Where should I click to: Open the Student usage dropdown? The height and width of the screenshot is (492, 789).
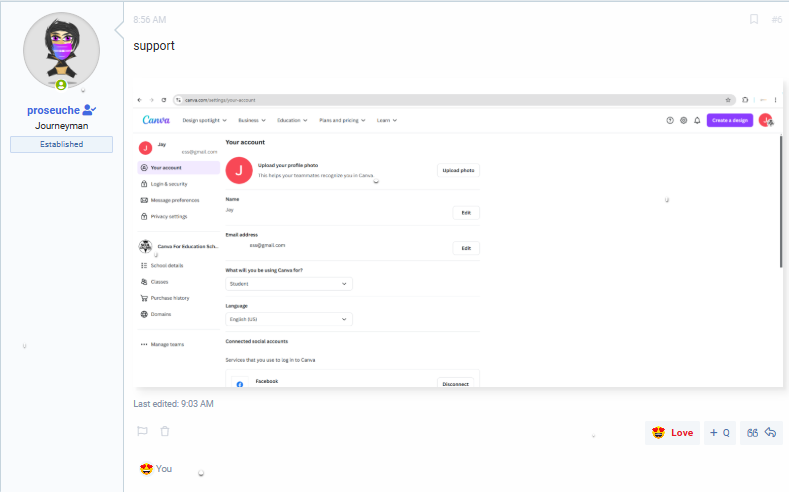[289, 284]
